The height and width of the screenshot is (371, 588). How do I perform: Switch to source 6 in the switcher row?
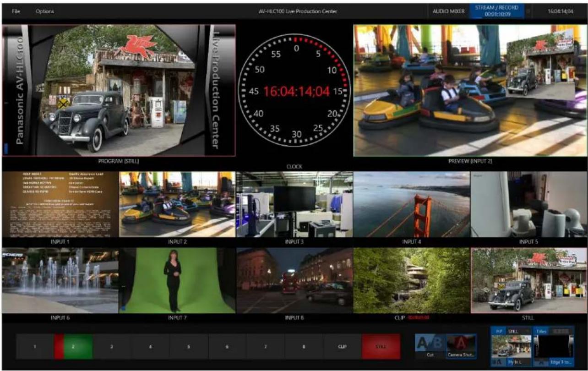[x=227, y=347]
